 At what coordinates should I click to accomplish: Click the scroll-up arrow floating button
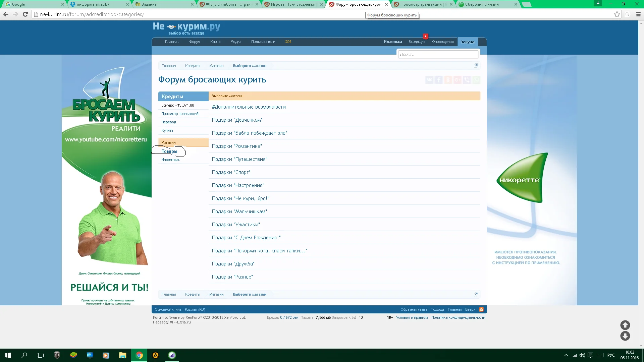(x=625, y=325)
